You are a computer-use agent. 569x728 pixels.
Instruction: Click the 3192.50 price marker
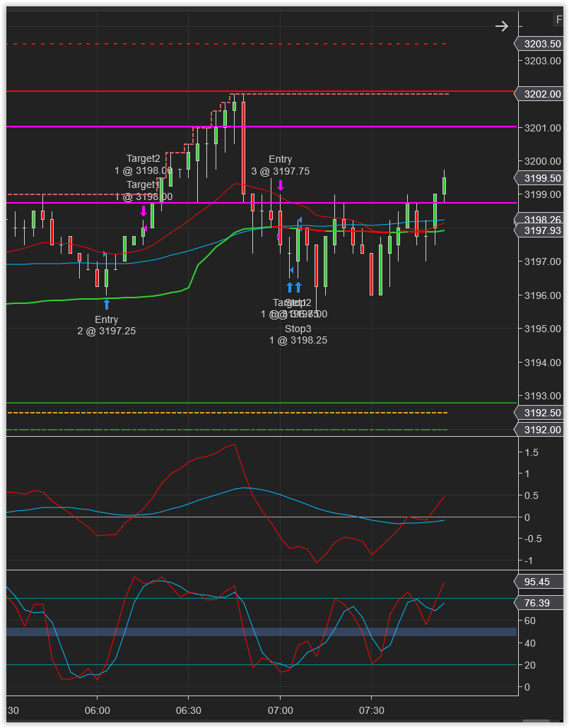(539, 413)
